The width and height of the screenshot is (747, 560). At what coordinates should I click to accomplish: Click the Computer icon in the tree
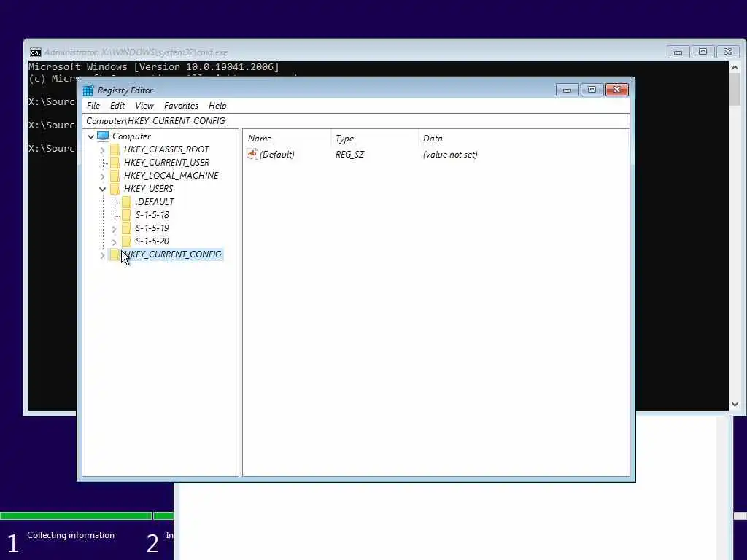pos(103,136)
